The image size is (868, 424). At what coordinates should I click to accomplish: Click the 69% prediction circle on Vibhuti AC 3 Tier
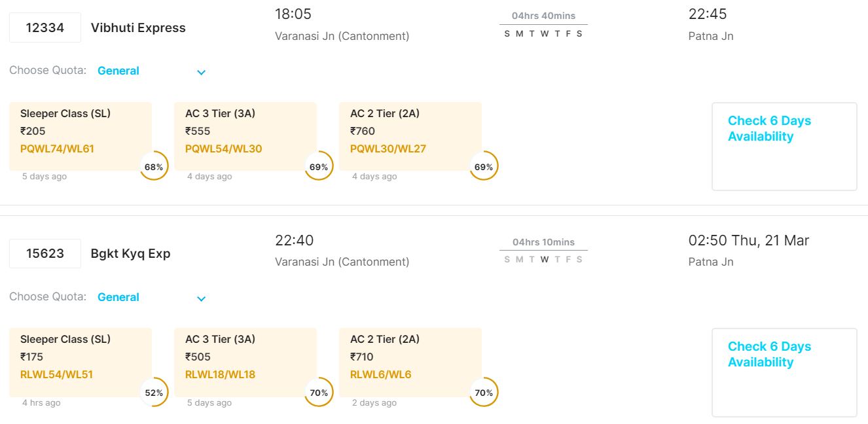(x=319, y=167)
